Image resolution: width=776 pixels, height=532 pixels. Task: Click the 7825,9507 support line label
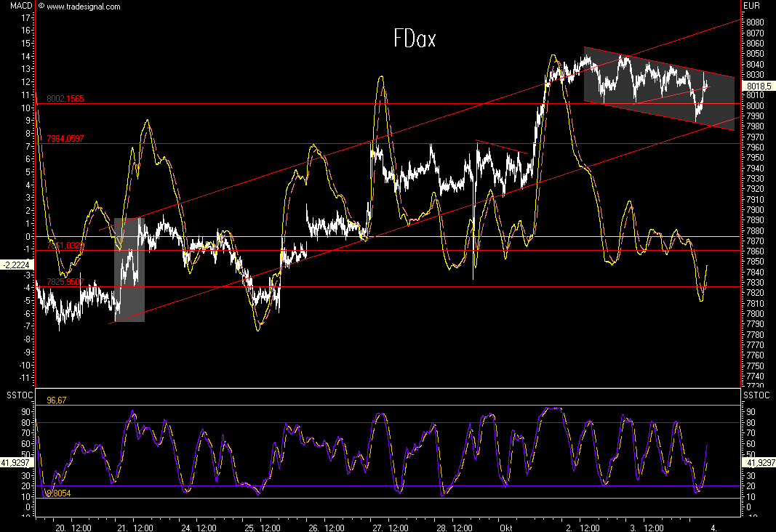pos(65,282)
